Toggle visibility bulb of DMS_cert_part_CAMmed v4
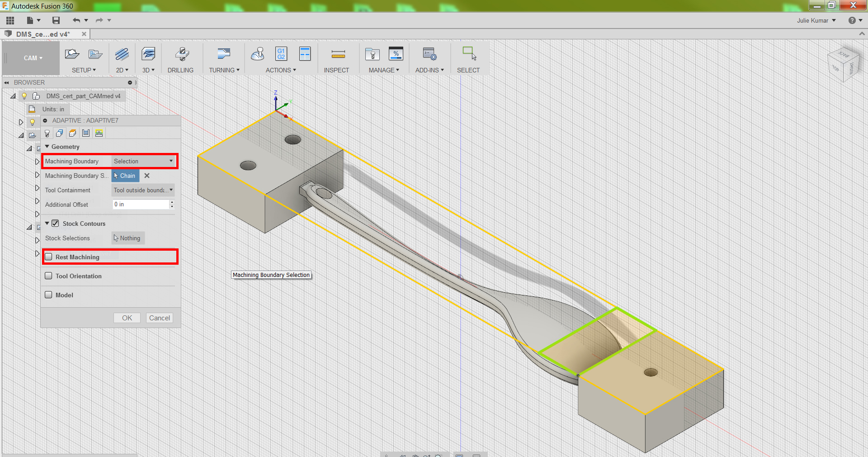868x457 pixels. pos(24,96)
